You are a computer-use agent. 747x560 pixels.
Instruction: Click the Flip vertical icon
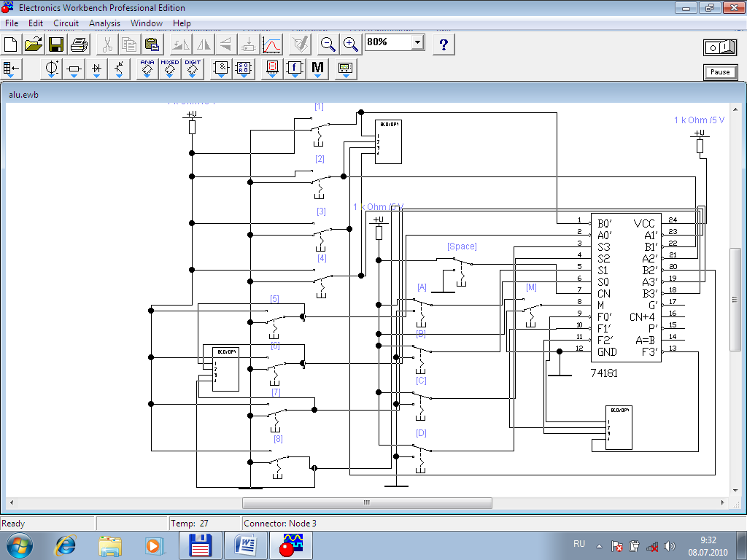point(226,44)
